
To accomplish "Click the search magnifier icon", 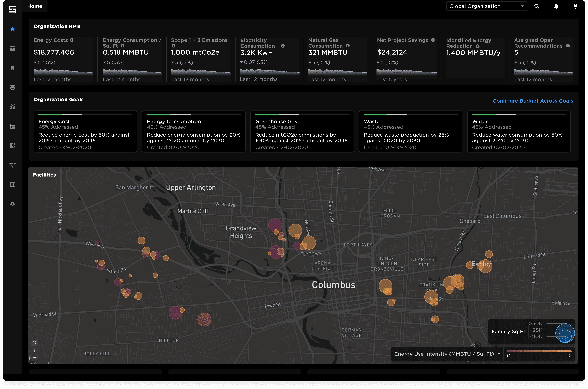I will 537,6.
